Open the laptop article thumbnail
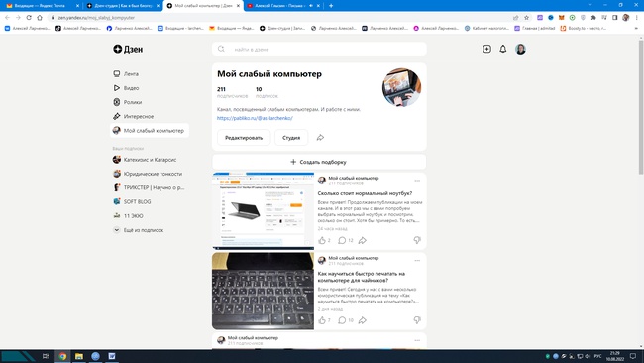Screen dimensions: 644x363 coord(263,211)
